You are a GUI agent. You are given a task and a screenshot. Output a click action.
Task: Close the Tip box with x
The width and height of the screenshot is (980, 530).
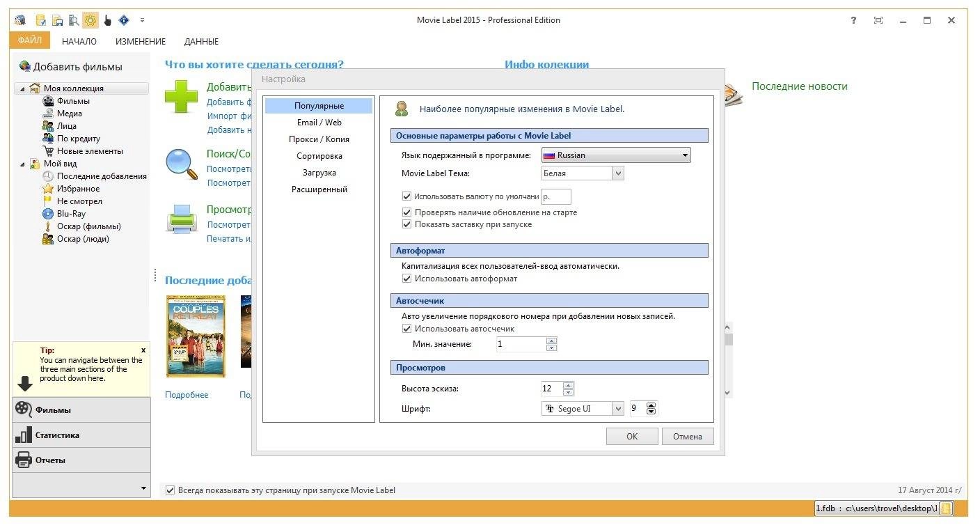pos(143,350)
